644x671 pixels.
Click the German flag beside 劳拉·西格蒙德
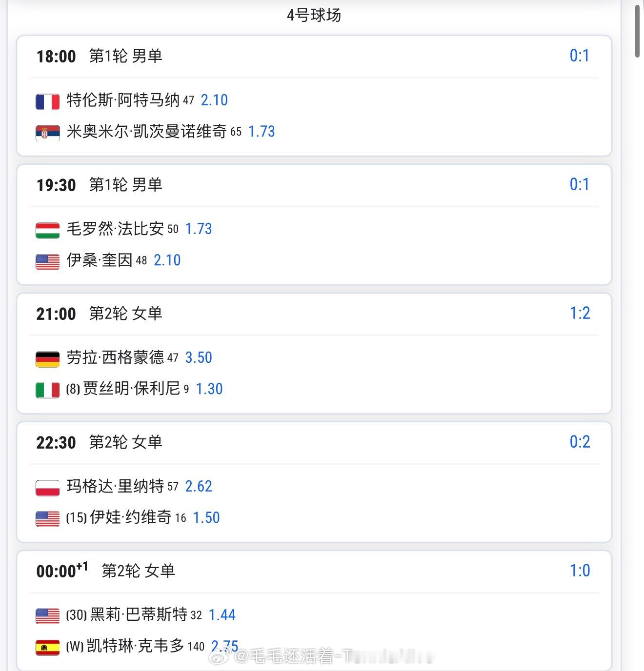47,358
